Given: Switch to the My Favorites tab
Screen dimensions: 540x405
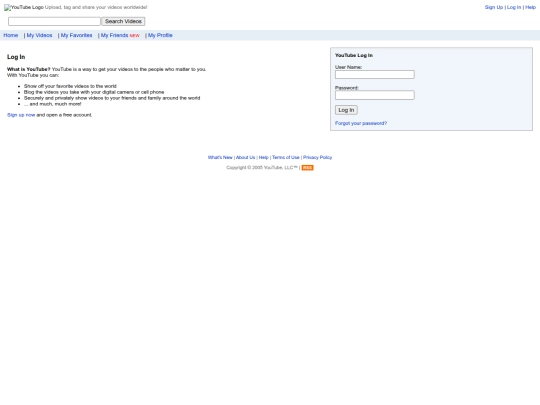Looking at the screenshot, I should [76, 35].
